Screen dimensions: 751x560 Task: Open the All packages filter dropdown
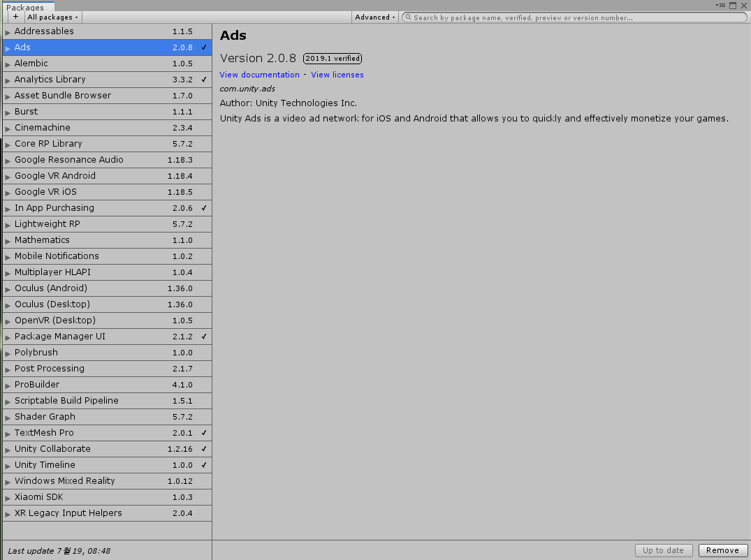point(52,17)
